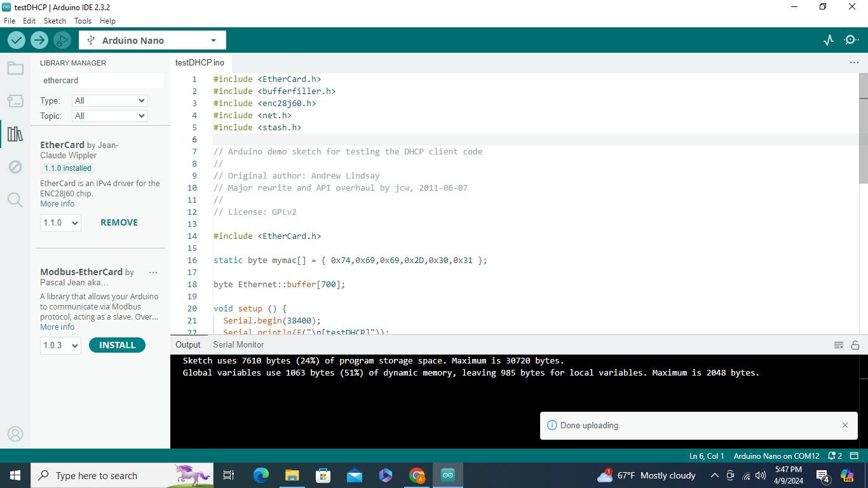This screenshot has width=868, height=488.
Task: Open the board selector Arduino Nano dropdown
Action: 153,40
